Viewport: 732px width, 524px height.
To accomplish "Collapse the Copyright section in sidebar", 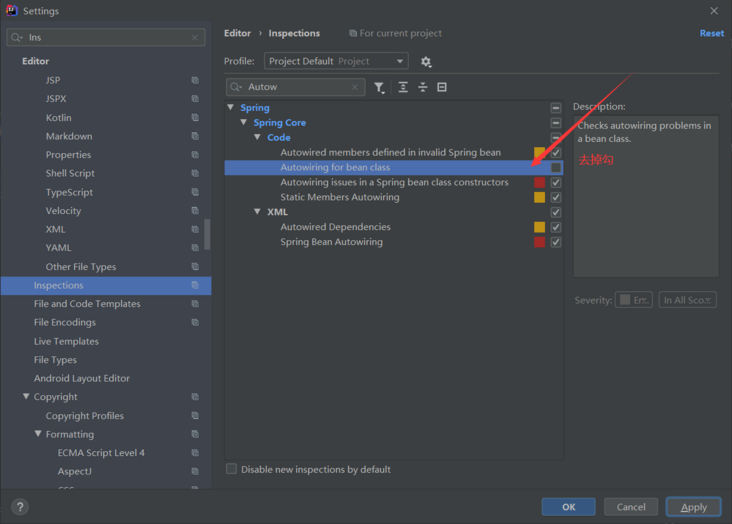I will [26, 397].
